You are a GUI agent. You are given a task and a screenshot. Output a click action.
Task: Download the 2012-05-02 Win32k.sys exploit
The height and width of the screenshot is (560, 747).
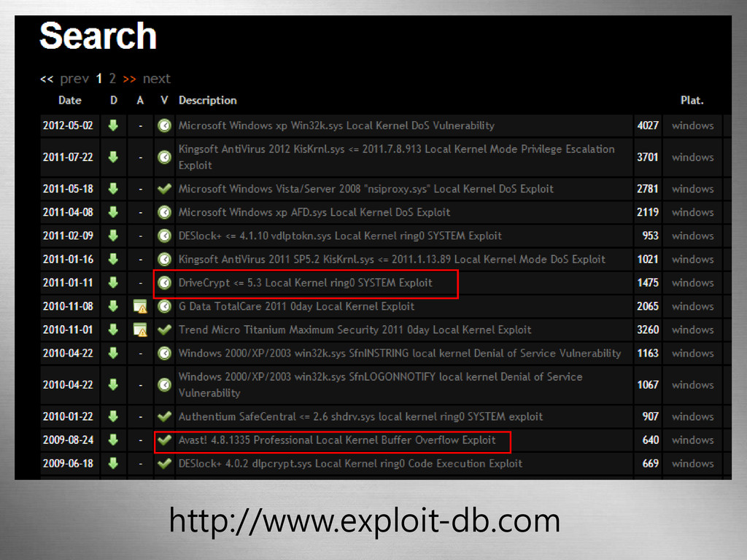point(113,125)
